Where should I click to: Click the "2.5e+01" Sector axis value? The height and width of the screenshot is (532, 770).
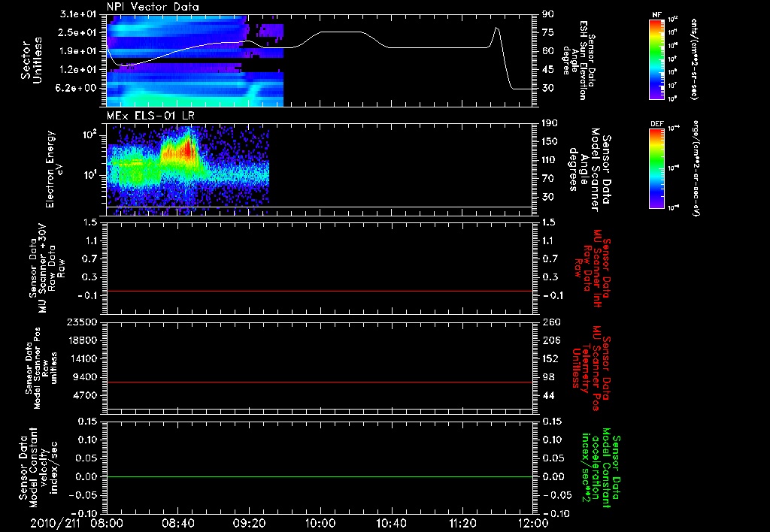coord(78,32)
